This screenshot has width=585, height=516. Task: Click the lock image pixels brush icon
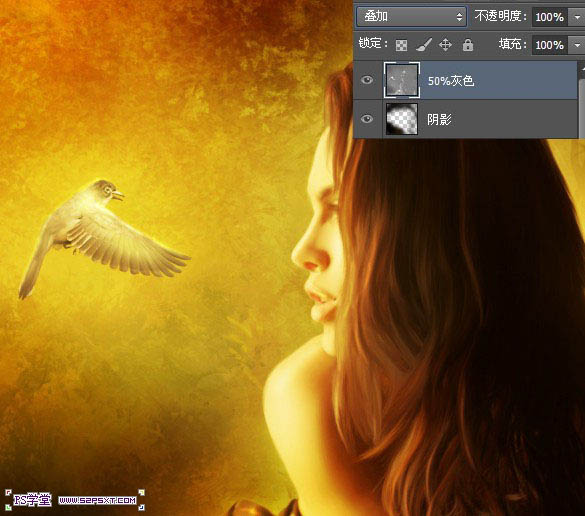click(423, 45)
